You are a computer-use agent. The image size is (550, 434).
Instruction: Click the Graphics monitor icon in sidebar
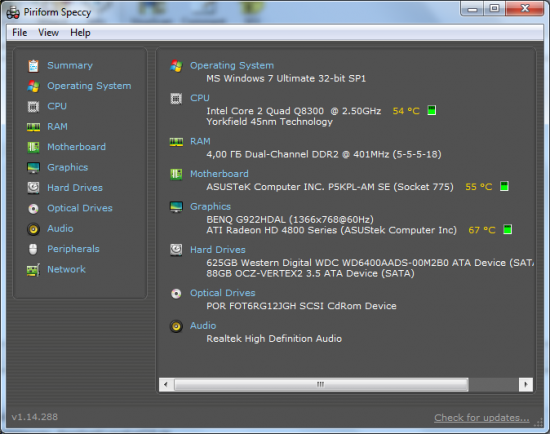click(x=33, y=167)
